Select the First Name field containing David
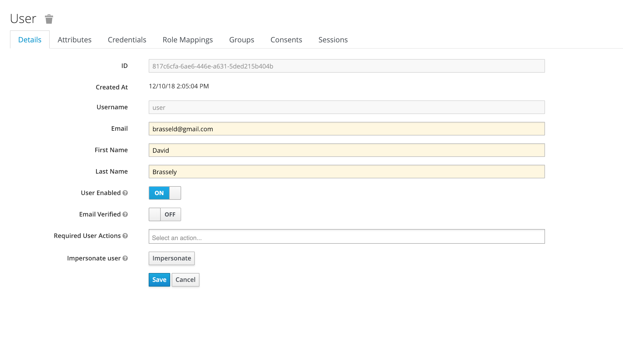This screenshot has width=623, height=364. [x=346, y=150]
